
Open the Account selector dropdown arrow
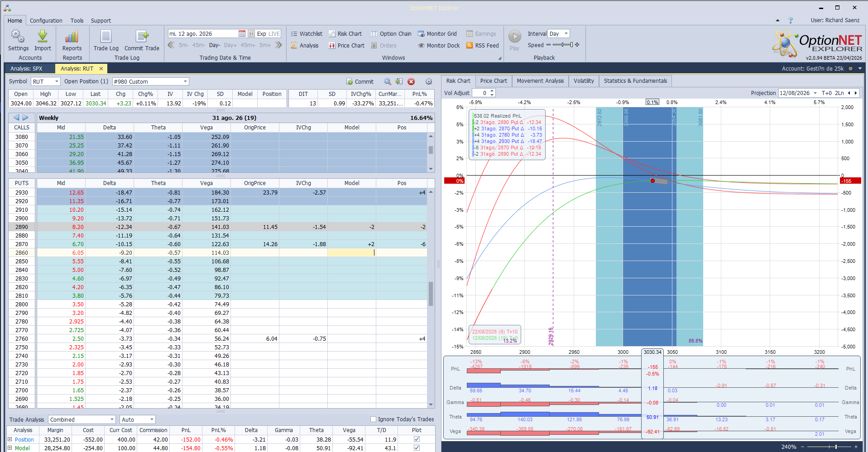[x=860, y=69]
